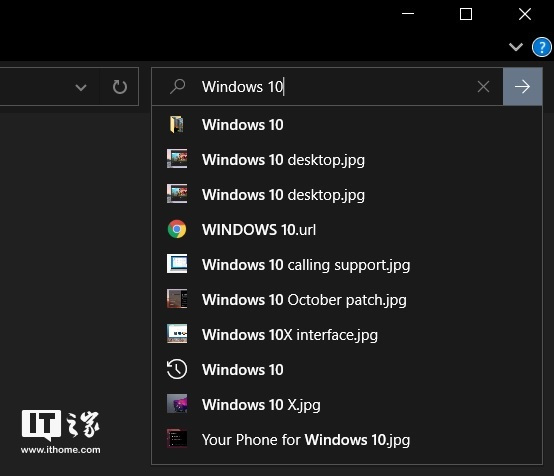
Task: Select Windows 10 October patch.jpg
Action: tap(347, 300)
